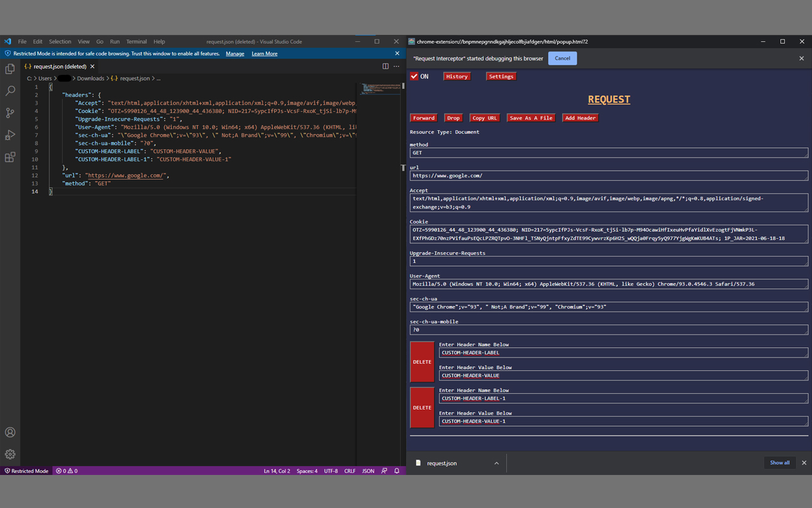Open the Search view icon

[10, 91]
